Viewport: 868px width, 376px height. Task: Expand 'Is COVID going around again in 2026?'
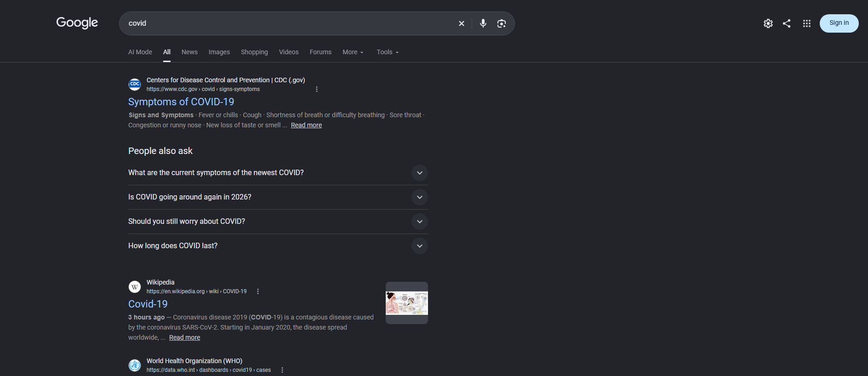tap(278, 197)
